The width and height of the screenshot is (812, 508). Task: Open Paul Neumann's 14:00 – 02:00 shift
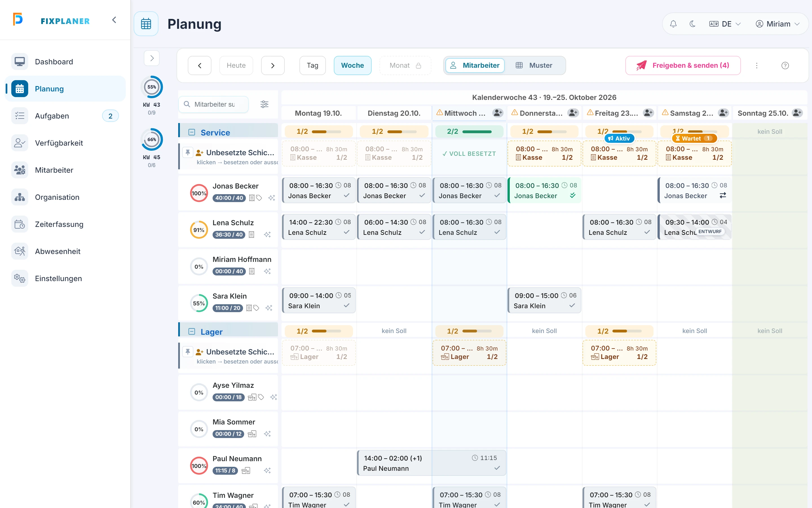[x=431, y=463]
